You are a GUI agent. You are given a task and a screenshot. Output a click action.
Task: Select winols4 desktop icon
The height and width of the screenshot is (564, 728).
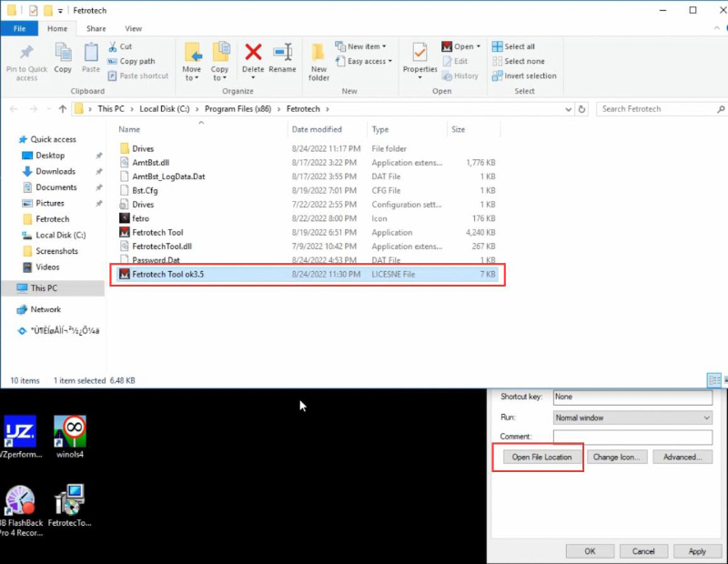(70, 437)
